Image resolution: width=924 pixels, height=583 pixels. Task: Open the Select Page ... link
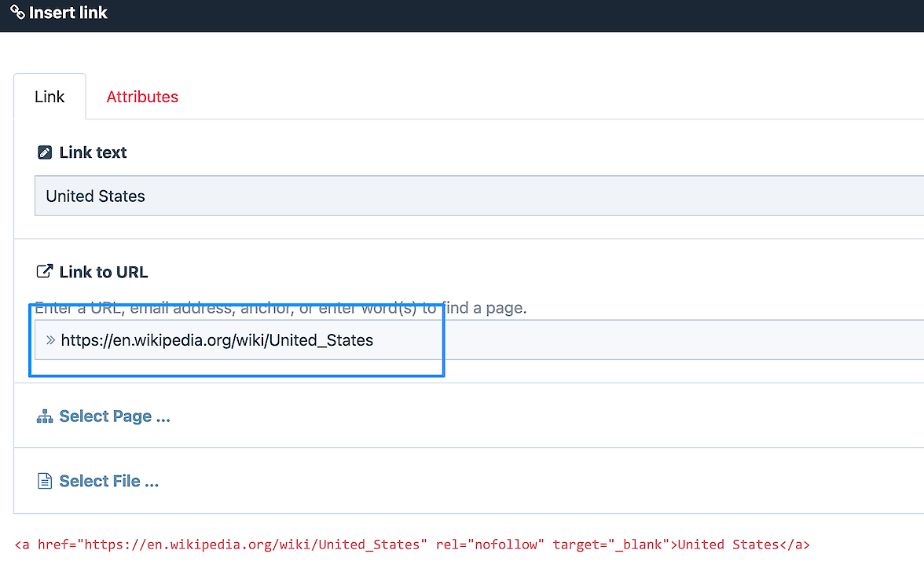tap(115, 416)
